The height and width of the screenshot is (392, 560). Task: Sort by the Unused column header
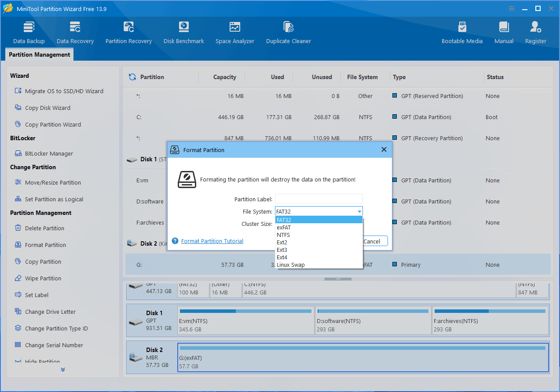322,77
